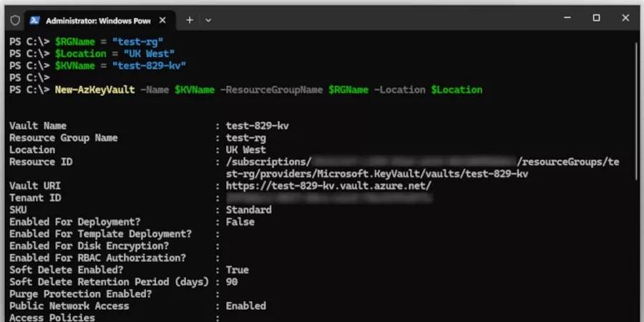
Task: Click the administrator shield icon
Action: coord(15,20)
